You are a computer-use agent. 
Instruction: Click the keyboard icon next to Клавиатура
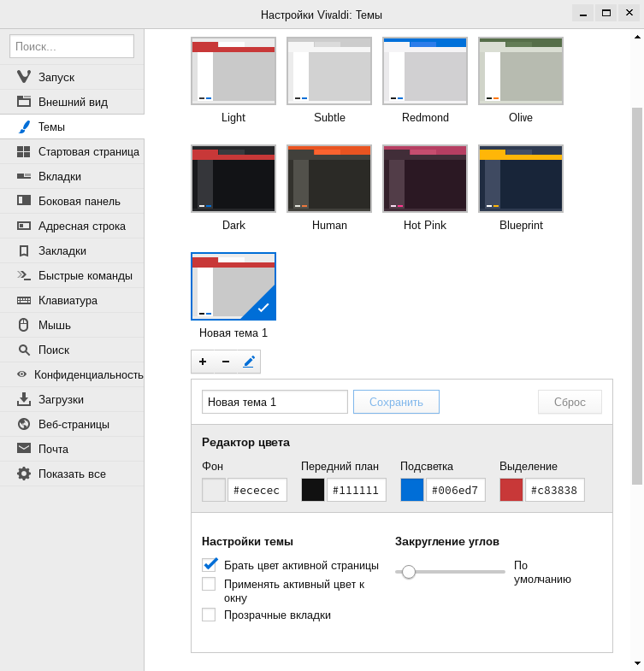coord(24,300)
